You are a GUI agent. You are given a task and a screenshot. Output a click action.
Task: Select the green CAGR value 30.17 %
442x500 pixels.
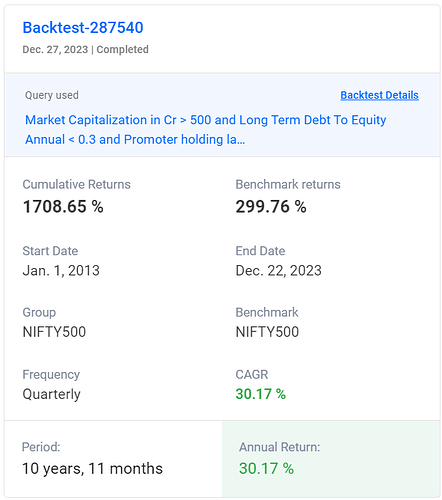click(261, 394)
